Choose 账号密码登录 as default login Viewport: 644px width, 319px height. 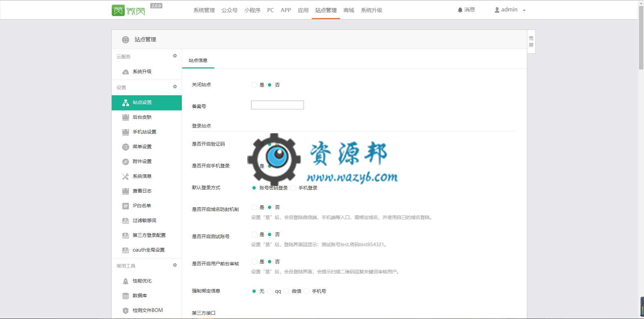pos(254,188)
